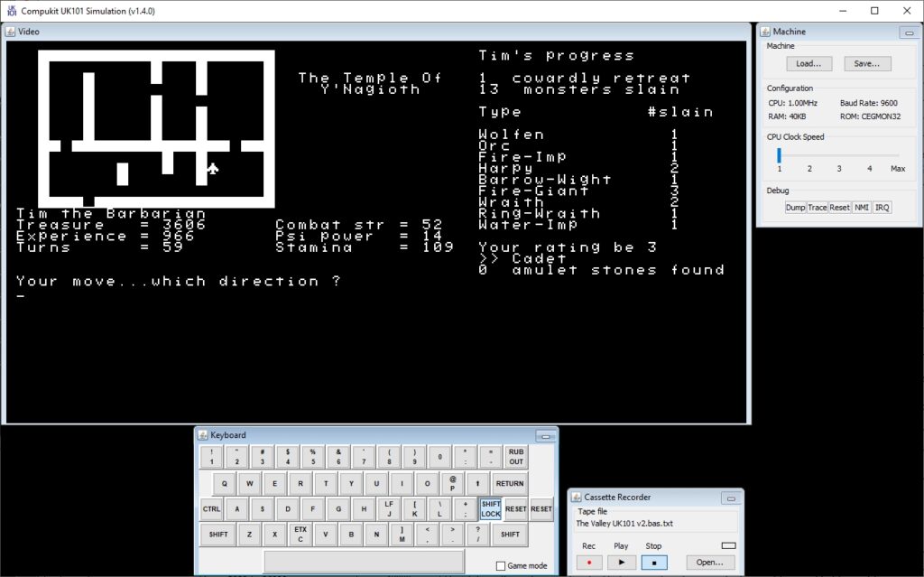Collapse the Machine panel
Viewport: 924px width, 577px height.
(x=909, y=33)
